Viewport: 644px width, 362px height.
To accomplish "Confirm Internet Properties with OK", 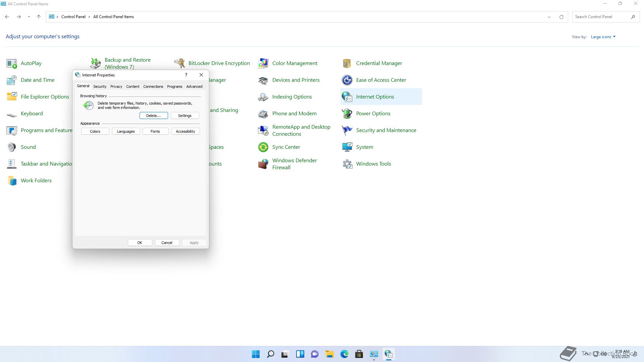I will click(x=140, y=243).
